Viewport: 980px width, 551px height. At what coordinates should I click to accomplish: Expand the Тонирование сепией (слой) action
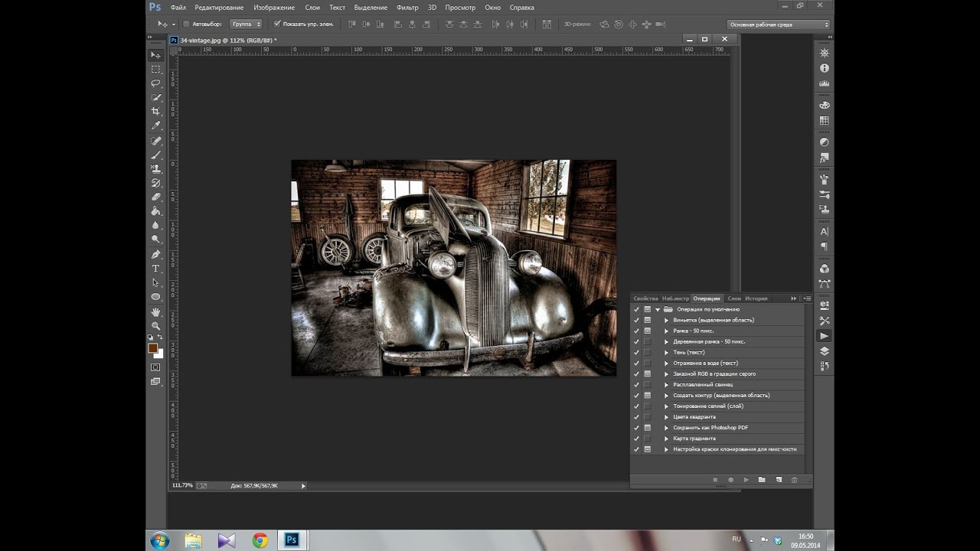point(666,406)
